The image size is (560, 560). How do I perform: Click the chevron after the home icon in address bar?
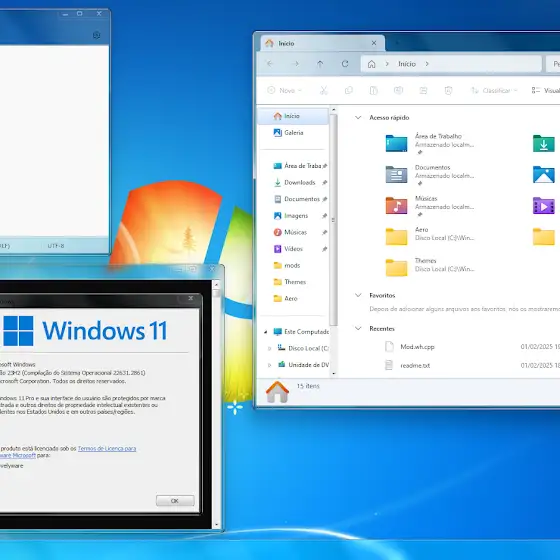point(387,64)
